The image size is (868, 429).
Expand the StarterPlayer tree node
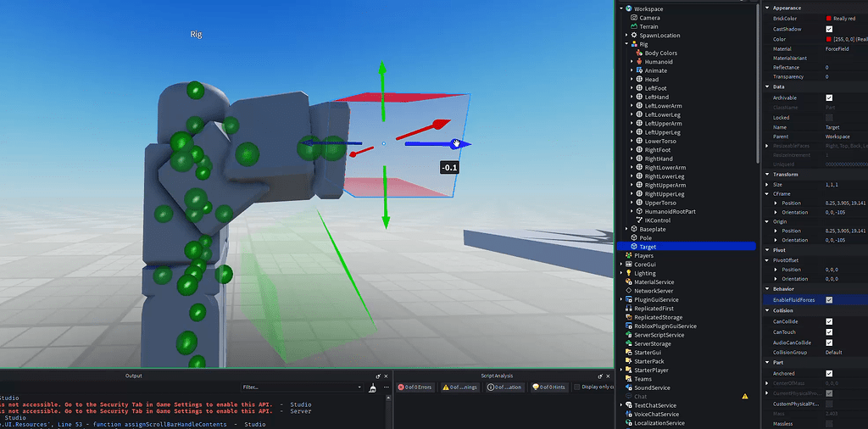[621, 370]
